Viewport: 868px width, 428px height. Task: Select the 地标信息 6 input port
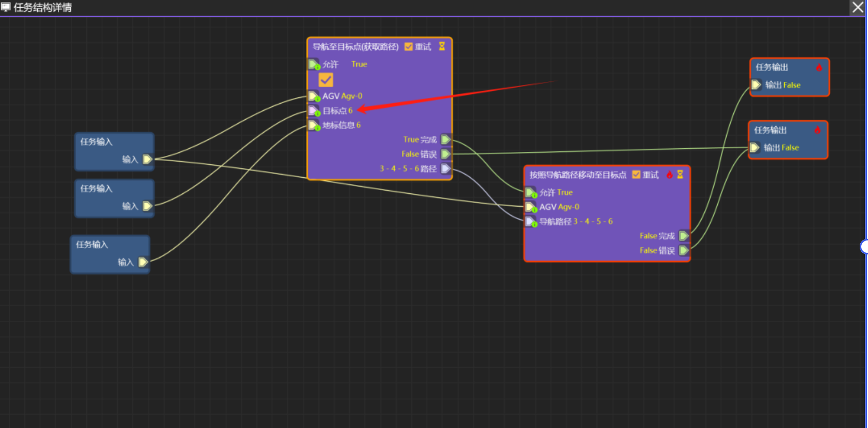tap(313, 125)
